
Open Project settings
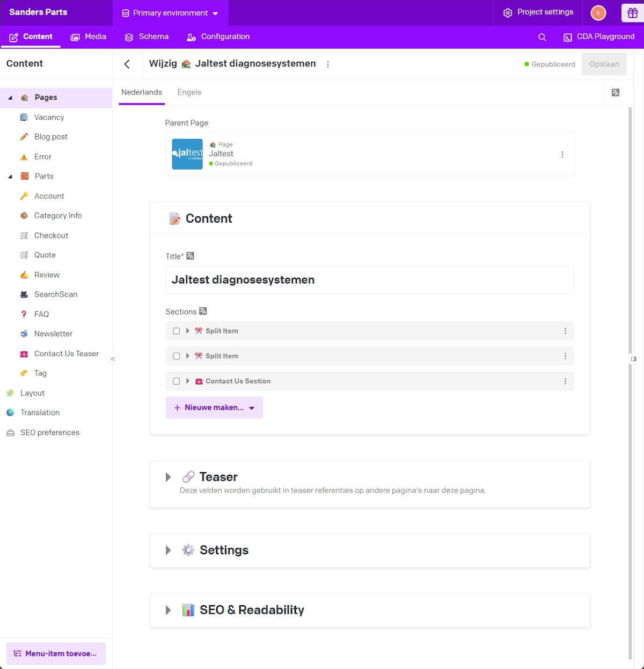click(x=538, y=12)
